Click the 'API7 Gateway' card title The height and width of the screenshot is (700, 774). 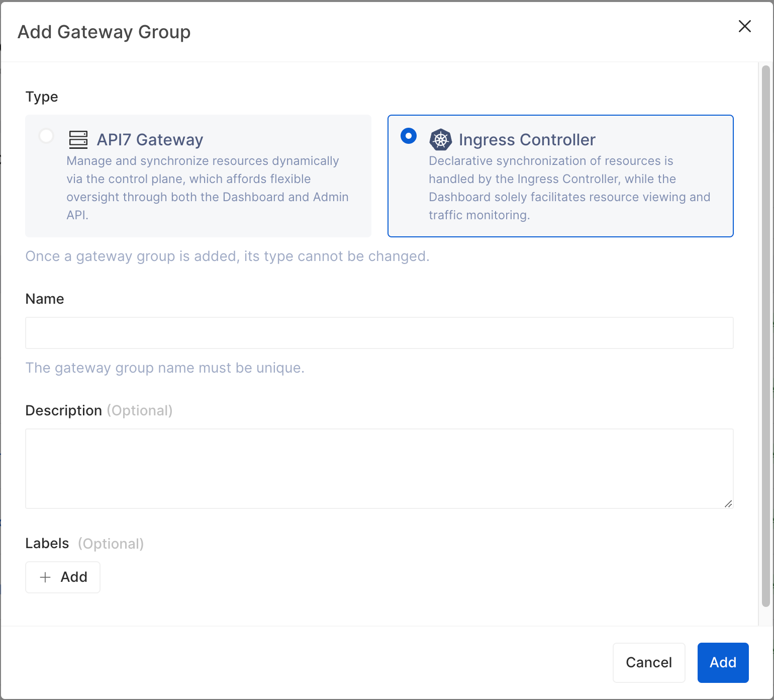click(150, 140)
